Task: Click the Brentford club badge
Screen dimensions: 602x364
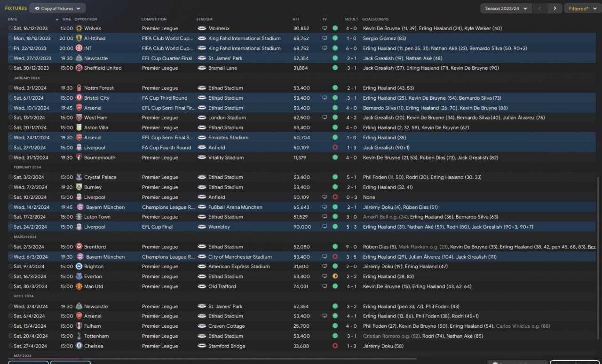Action: click(x=79, y=247)
